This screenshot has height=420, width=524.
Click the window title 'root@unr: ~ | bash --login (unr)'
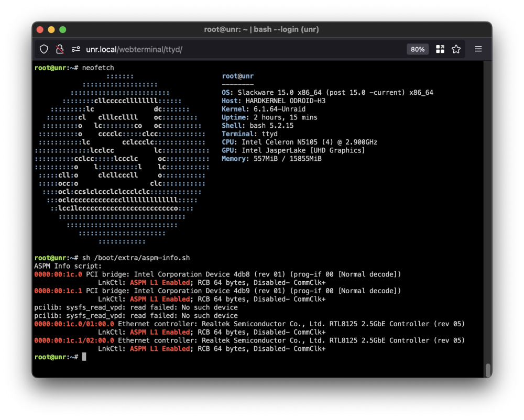coord(261,29)
